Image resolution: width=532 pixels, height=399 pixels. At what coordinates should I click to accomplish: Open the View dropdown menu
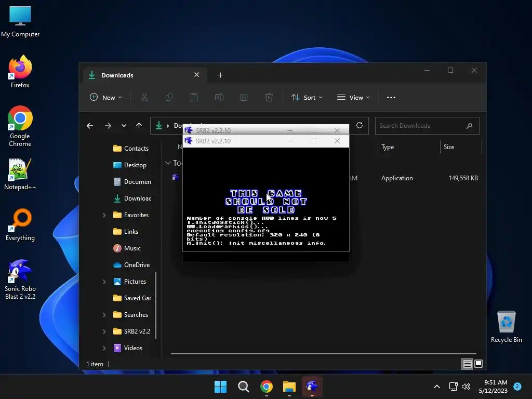pyautogui.click(x=353, y=97)
